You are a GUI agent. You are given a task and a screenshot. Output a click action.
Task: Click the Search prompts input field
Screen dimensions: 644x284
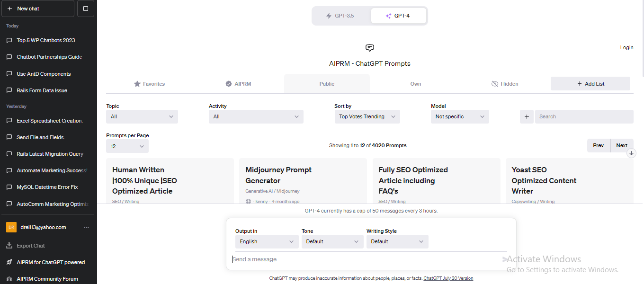[x=584, y=116]
